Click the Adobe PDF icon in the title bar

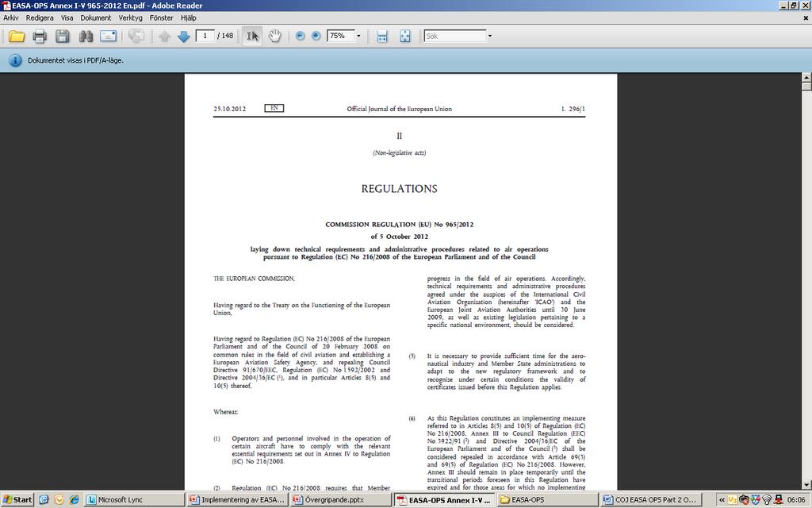[6, 6]
